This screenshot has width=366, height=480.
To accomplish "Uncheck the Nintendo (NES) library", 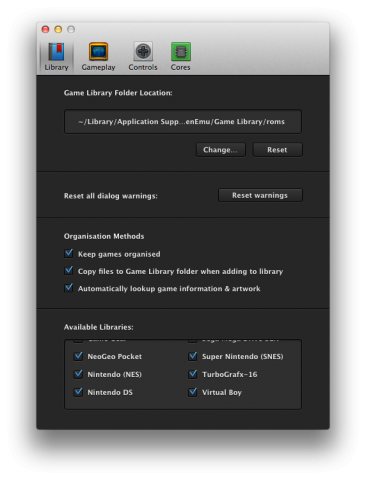I will [78, 374].
